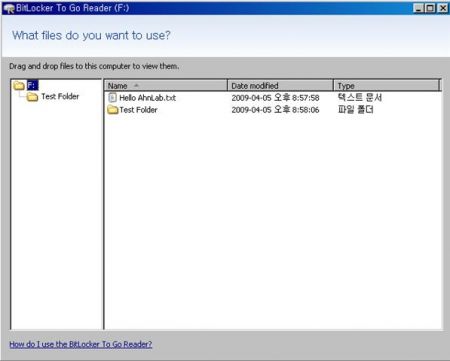Viewport: 450px width, 361px height.
Task: Close the BitLocker To Go Reader window
Action: click(x=443, y=8)
